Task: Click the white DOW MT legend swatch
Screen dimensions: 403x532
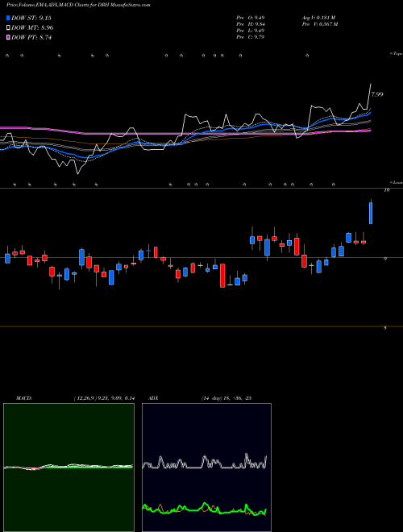Action: pyautogui.click(x=8, y=28)
